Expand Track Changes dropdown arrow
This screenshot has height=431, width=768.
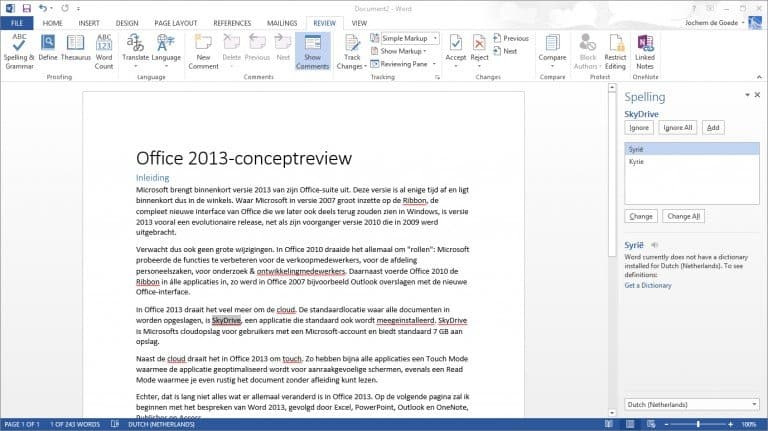365,67
